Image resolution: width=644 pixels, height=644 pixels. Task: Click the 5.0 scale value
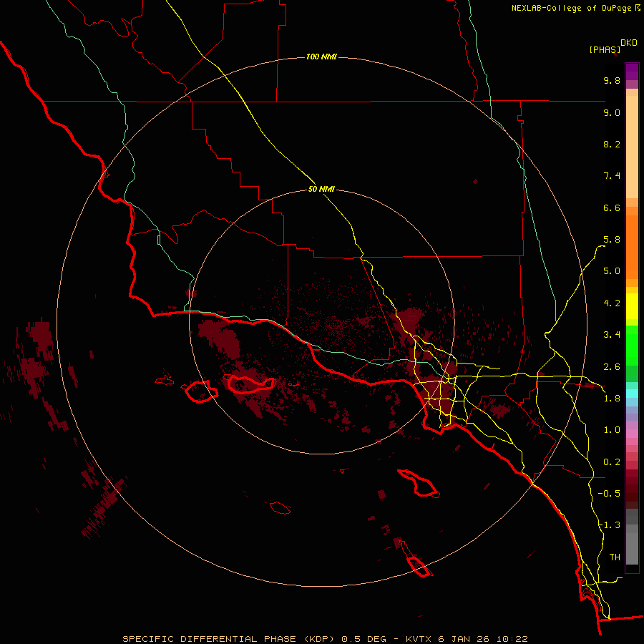612,271
